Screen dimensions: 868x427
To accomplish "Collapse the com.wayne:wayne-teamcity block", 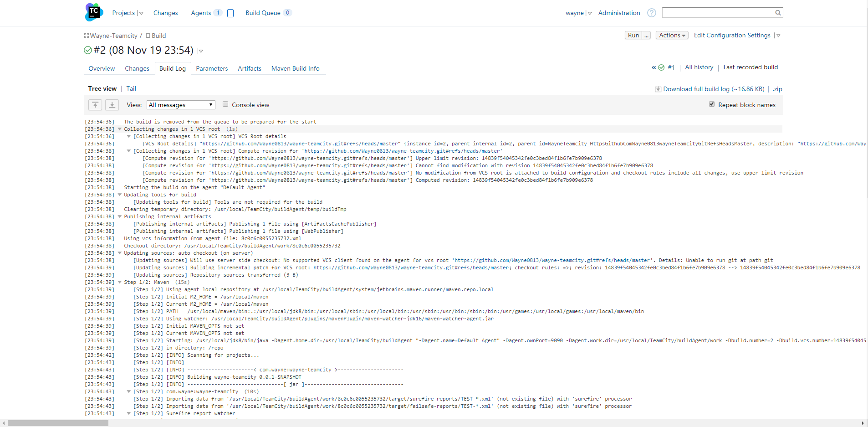I will click(x=129, y=391).
